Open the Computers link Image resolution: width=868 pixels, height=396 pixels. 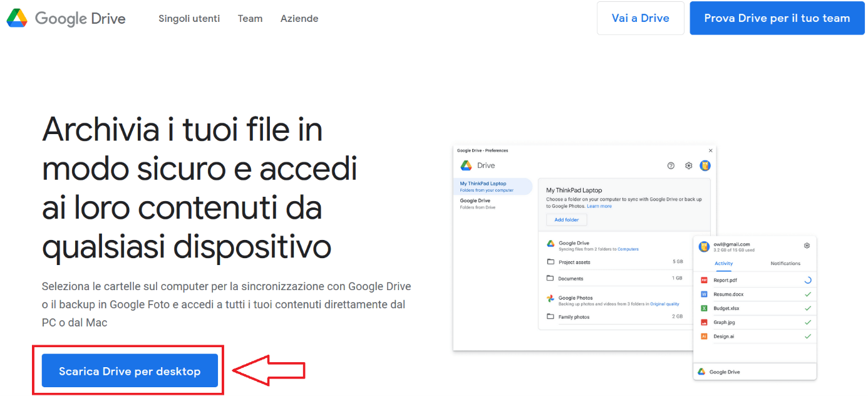tap(628, 249)
